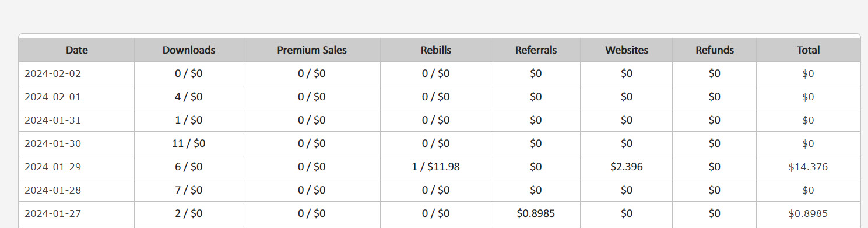
Task: Click the 1 / $11.98 rebills value
Action: pyautogui.click(x=436, y=167)
